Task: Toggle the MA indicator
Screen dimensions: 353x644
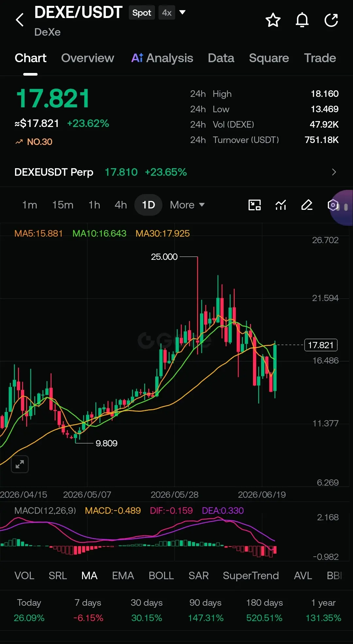Action: (x=90, y=576)
